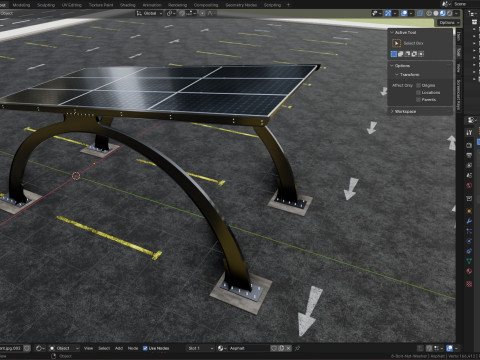Open the viewport Options dropdown
The width and height of the screenshot is (480, 360).
(449, 22)
